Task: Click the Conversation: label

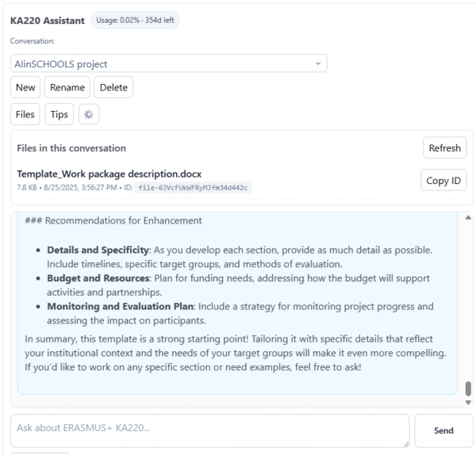Action: [33, 41]
